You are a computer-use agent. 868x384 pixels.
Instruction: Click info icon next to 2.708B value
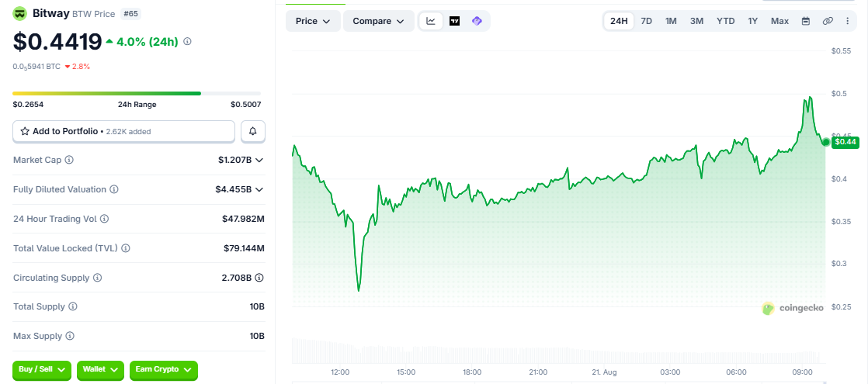coord(259,277)
